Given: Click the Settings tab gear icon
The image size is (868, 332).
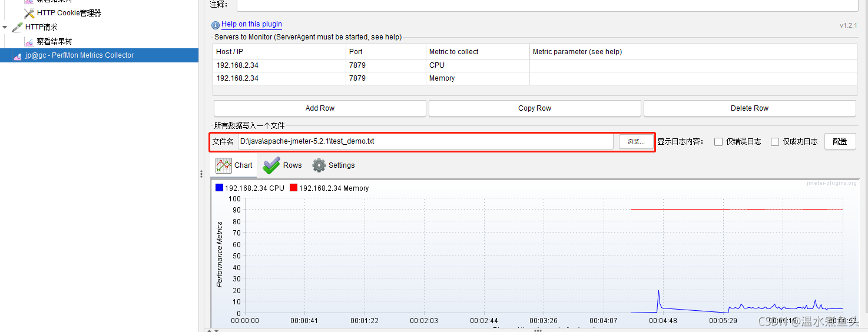Looking at the screenshot, I should (319, 165).
